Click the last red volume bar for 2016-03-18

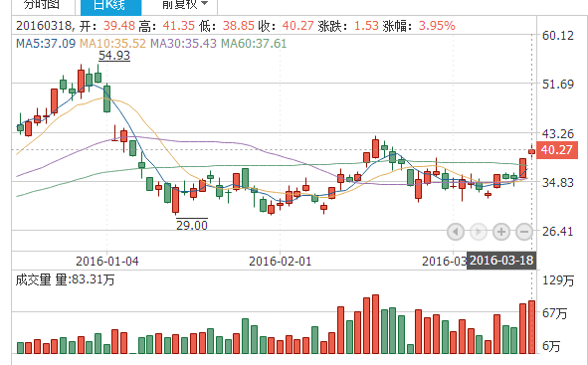pyautogui.click(x=531, y=327)
